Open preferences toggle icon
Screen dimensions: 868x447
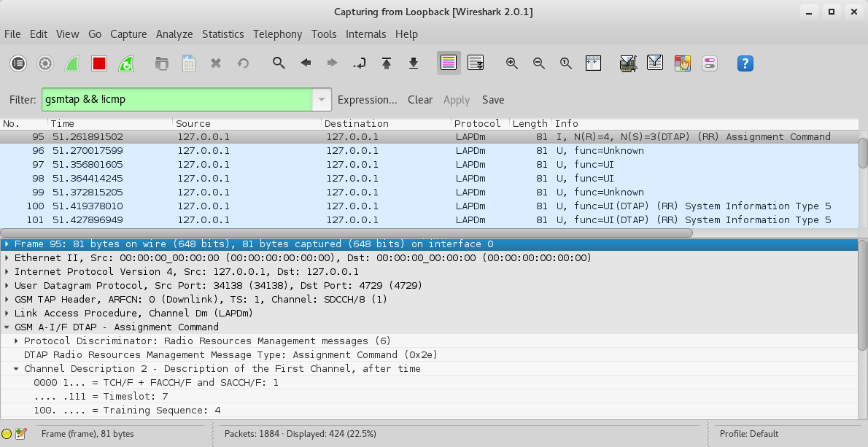click(x=709, y=63)
